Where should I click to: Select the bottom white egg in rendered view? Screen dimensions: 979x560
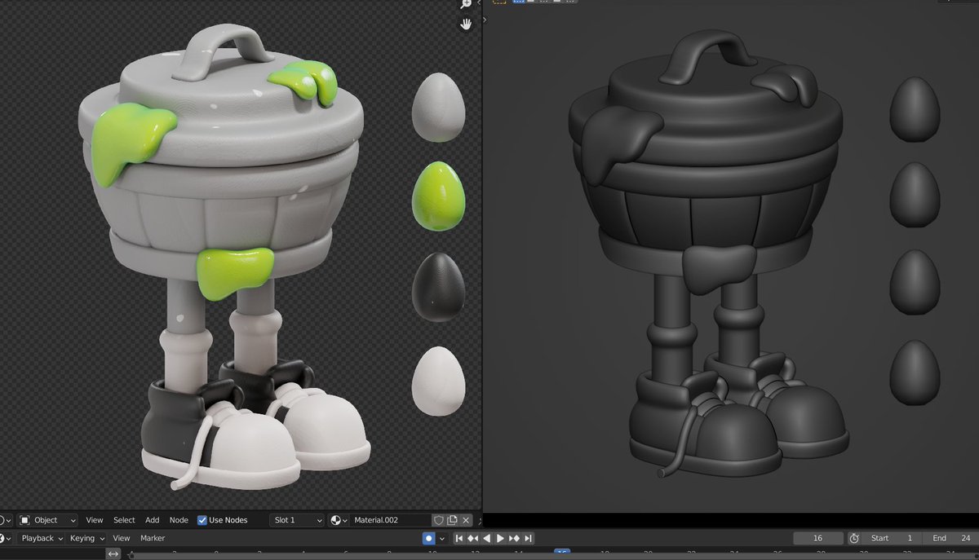pyautogui.click(x=438, y=380)
